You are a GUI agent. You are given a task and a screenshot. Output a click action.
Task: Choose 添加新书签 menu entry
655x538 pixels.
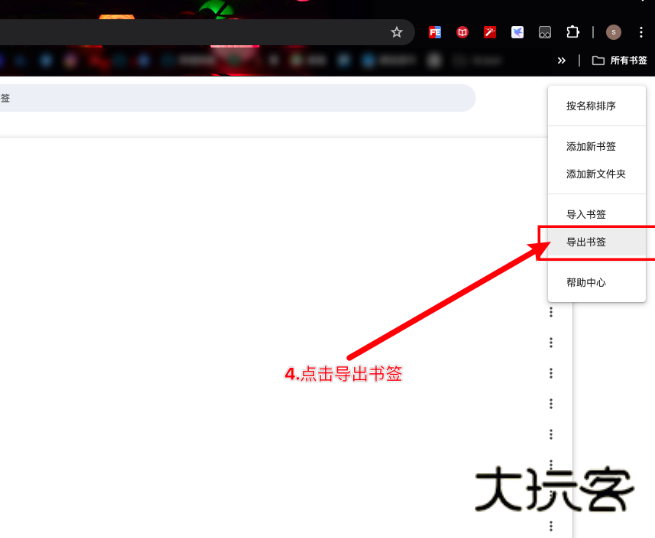(x=591, y=146)
